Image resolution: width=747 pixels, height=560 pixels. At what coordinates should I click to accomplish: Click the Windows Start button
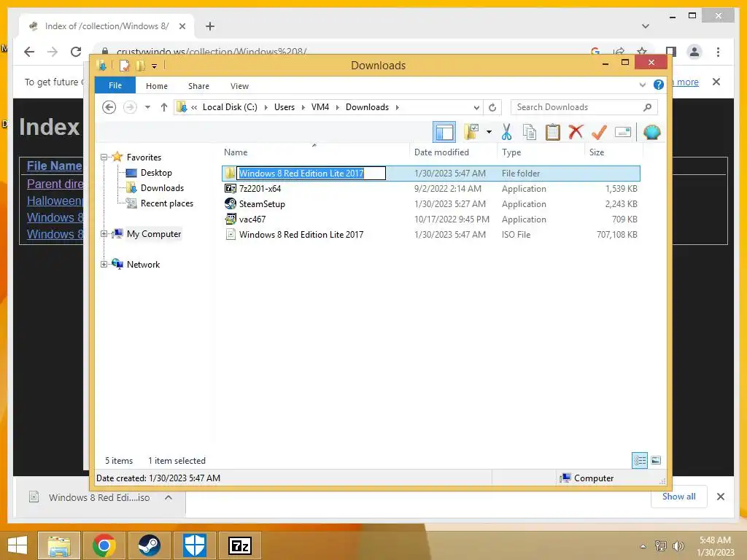coord(18,545)
